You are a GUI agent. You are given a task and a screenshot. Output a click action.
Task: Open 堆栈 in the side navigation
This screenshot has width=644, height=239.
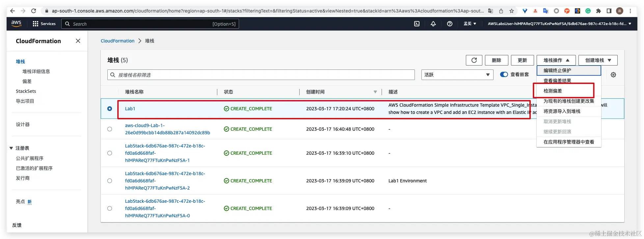point(20,62)
